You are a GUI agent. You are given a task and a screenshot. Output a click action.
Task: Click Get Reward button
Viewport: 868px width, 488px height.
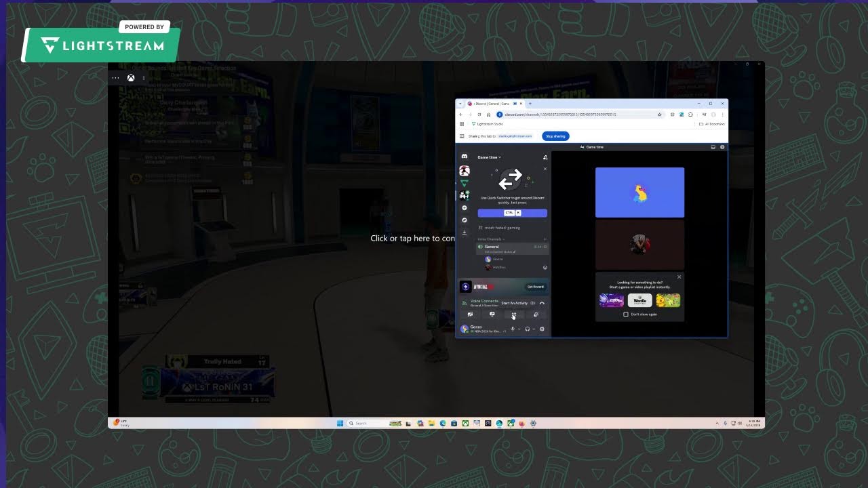(x=535, y=287)
